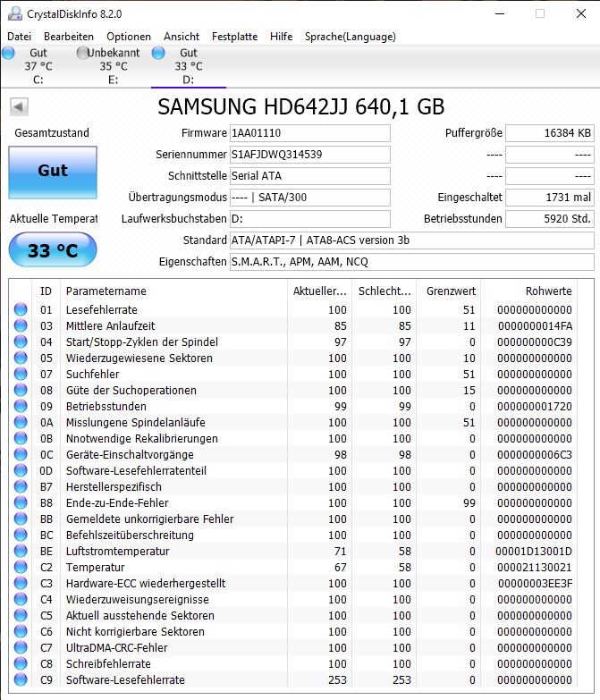
Task: Click the Gut health status button
Action: [x=53, y=173]
